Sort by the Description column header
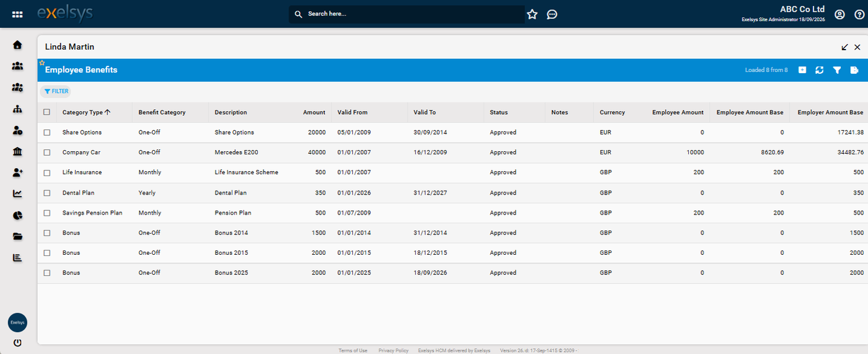 [231, 112]
